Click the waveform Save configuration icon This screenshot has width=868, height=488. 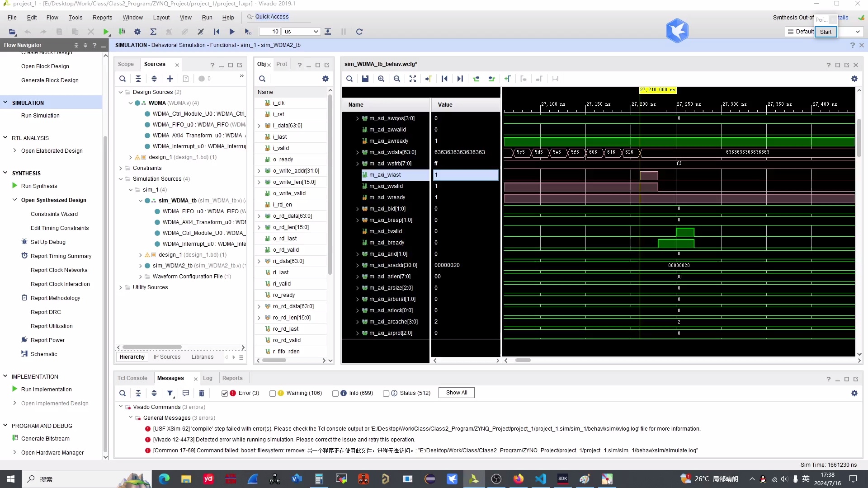(365, 79)
